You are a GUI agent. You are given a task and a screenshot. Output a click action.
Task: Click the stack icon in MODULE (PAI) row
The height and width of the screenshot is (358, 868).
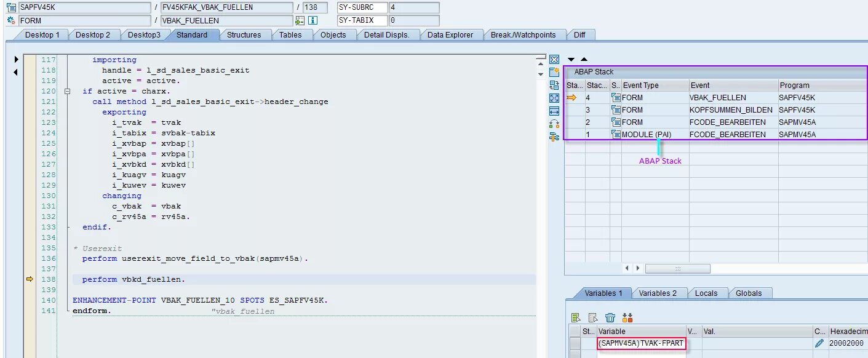point(616,134)
